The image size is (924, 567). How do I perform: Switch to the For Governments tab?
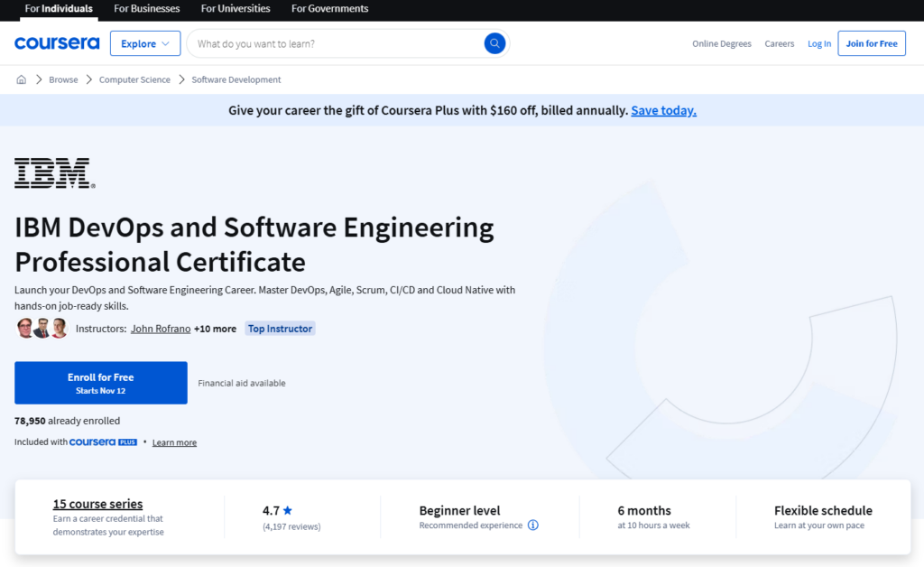(x=329, y=9)
